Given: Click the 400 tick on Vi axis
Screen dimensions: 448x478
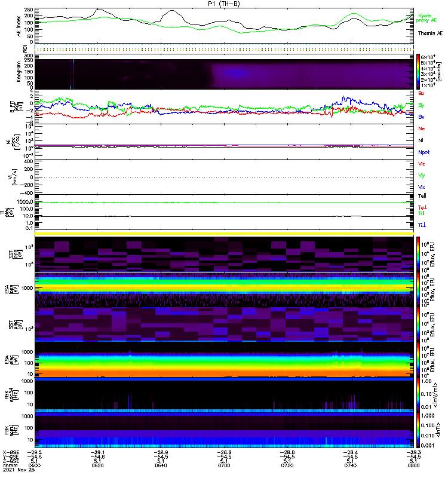Looking at the screenshot, I should coord(28,161).
